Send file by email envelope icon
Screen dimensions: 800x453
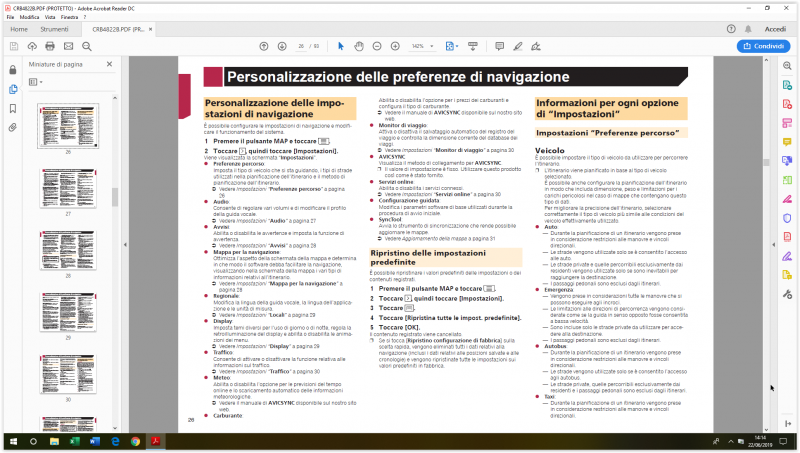coord(69,46)
